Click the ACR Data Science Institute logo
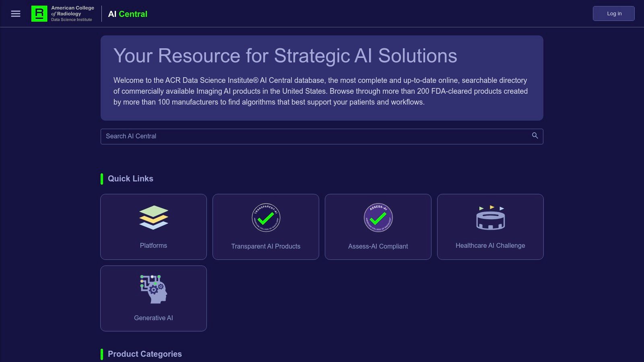 [62, 13]
